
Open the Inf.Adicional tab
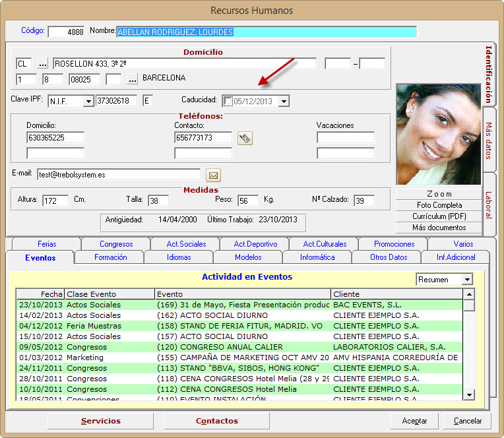456,257
